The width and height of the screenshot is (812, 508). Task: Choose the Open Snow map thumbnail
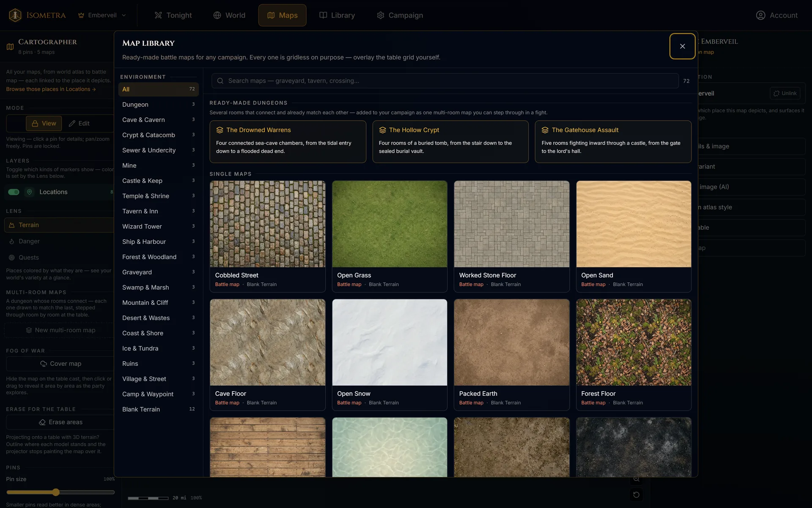tap(390, 342)
